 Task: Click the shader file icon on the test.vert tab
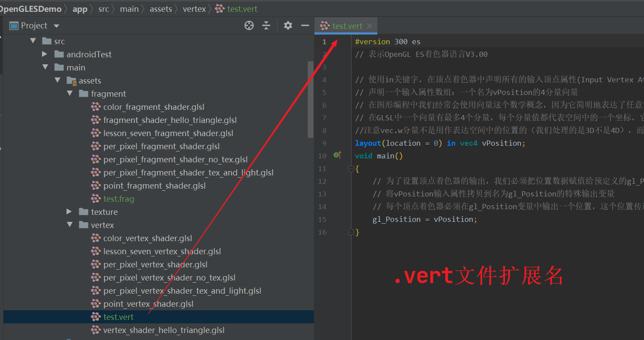point(324,25)
